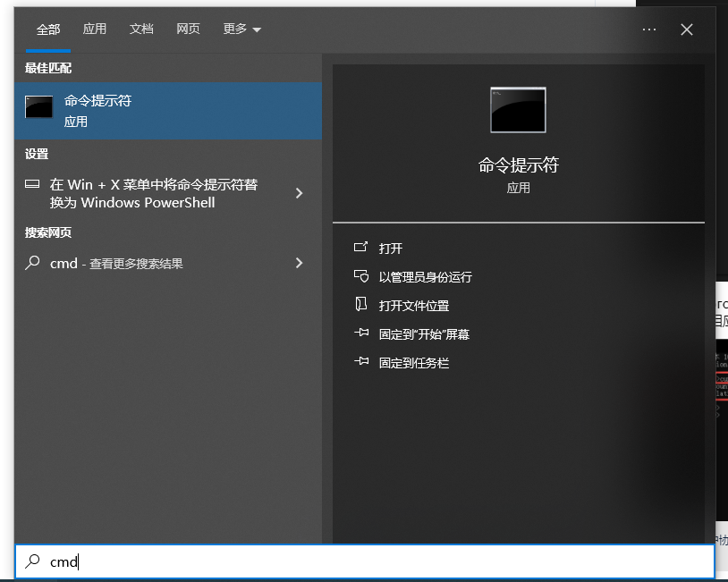The width and height of the screenshot is (728, 582).
Task: Click the Command Prompt icon in best match
Action: [x=39, y=107]
